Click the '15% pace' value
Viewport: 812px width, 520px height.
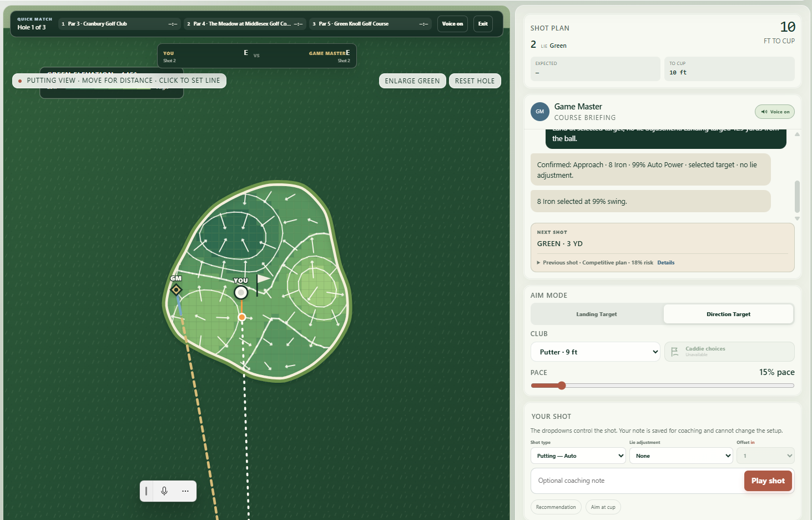[x=776, y=372]
